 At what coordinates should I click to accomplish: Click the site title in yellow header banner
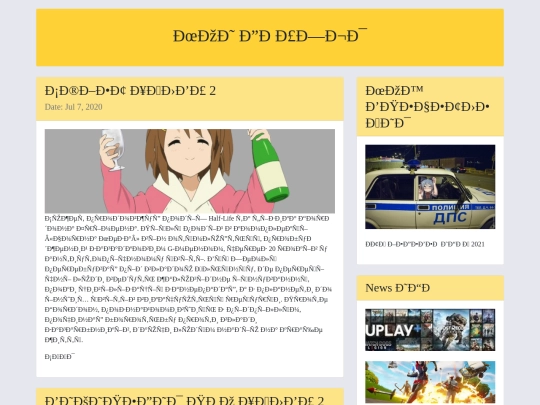[270, 36]
